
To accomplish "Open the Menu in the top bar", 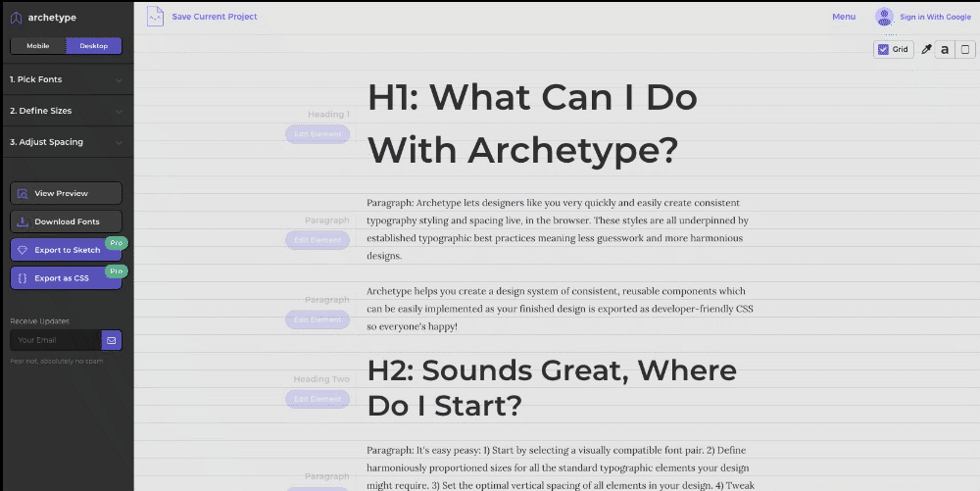I will point(844,17).
